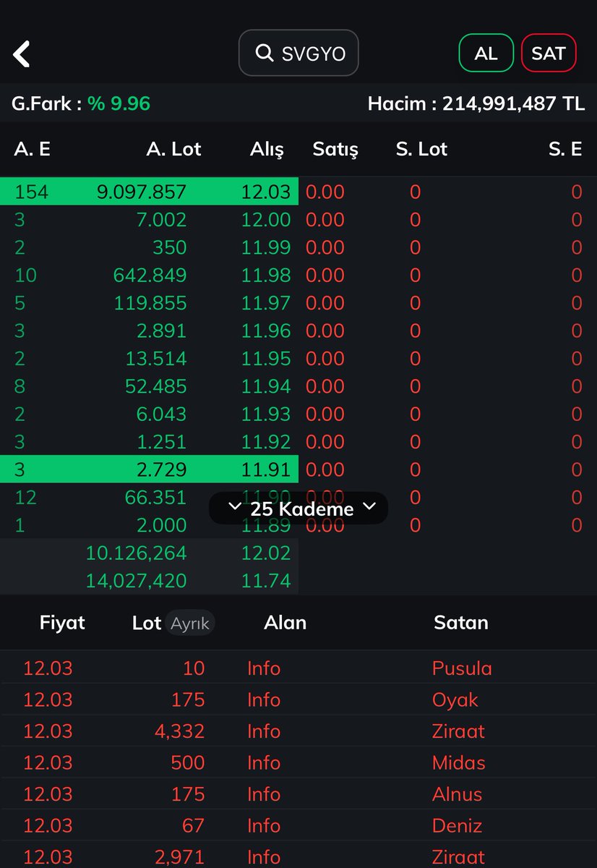597x868 pixels.
Task: Open the SVGYO symbol search field
Action: coord(298,53)
